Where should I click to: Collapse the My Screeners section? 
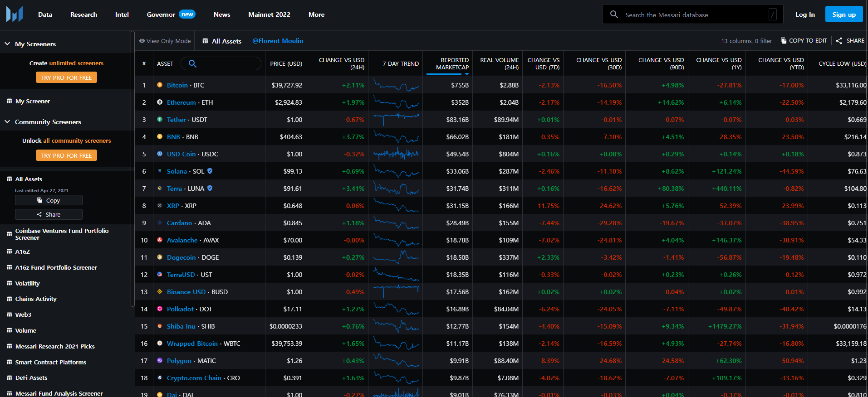click(x=7, y=44)
